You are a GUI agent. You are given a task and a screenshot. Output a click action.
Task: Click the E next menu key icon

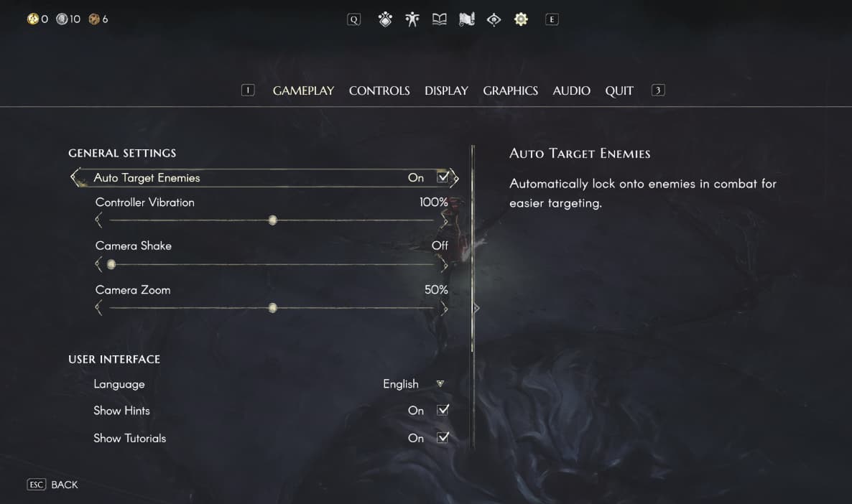click(x=552, y=19)
